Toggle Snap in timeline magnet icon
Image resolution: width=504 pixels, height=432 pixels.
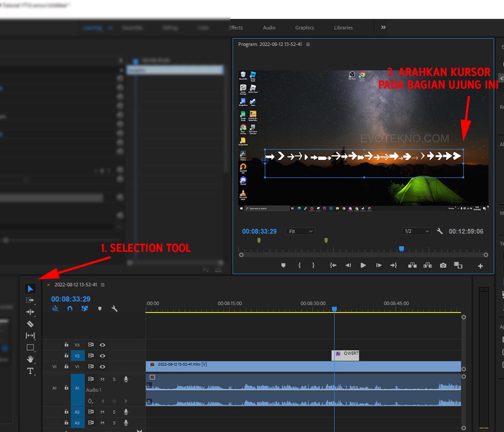70,309
